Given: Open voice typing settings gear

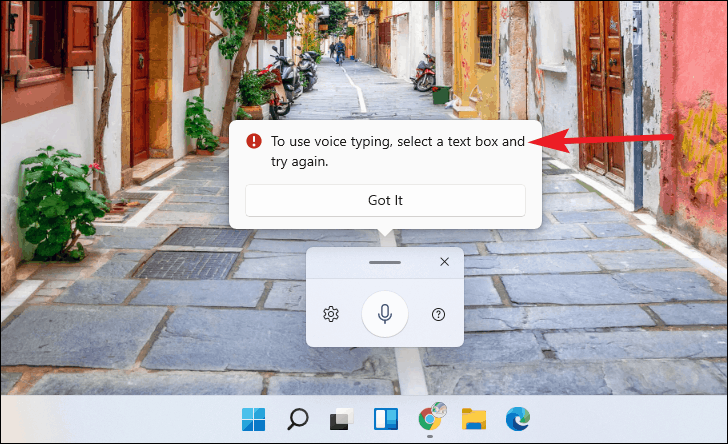Looking at the screenshot, I should point(331,314).
